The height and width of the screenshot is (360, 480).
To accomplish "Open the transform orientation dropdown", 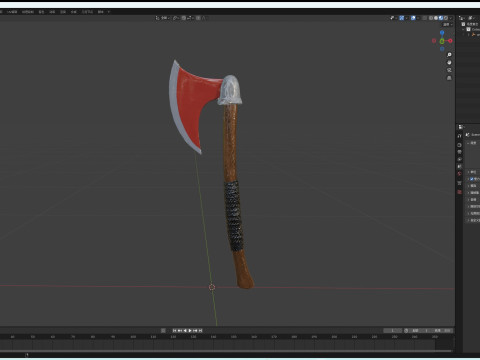I will 163,18.
